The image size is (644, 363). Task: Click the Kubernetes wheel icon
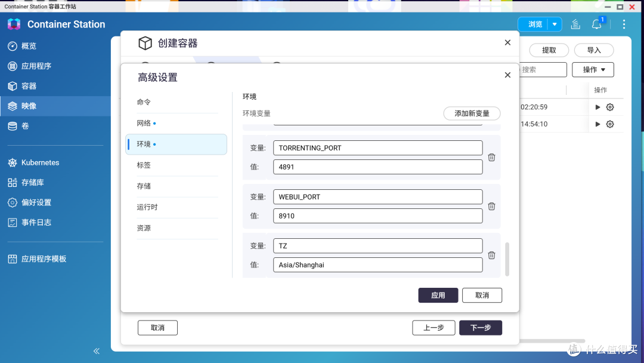point(13,162)
